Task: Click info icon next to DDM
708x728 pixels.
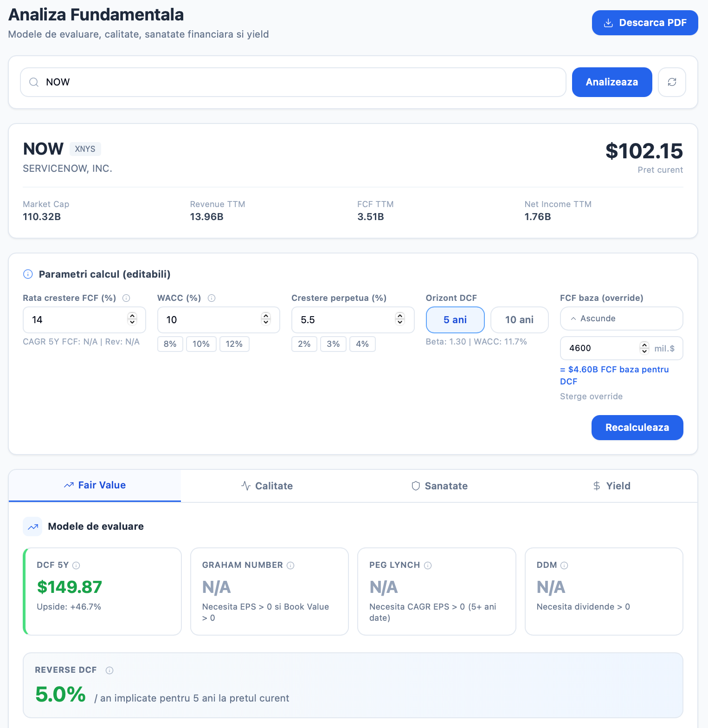Action: click(564, 565)
